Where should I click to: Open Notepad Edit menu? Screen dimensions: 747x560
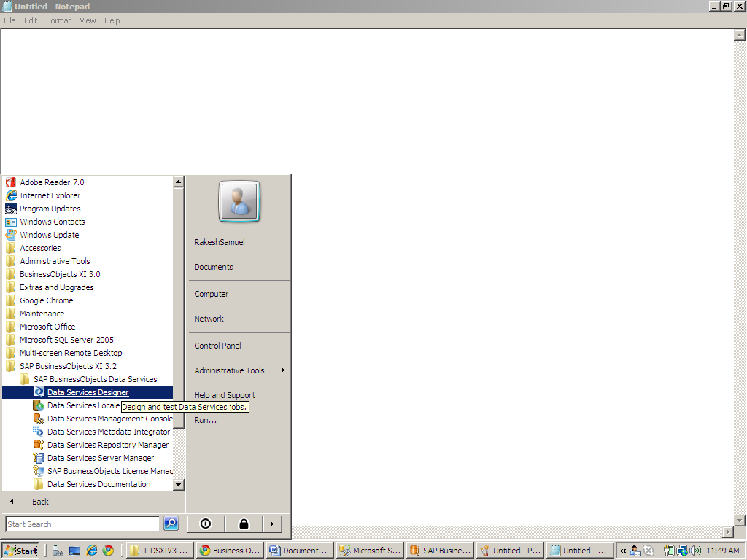[x=31, y=20]
